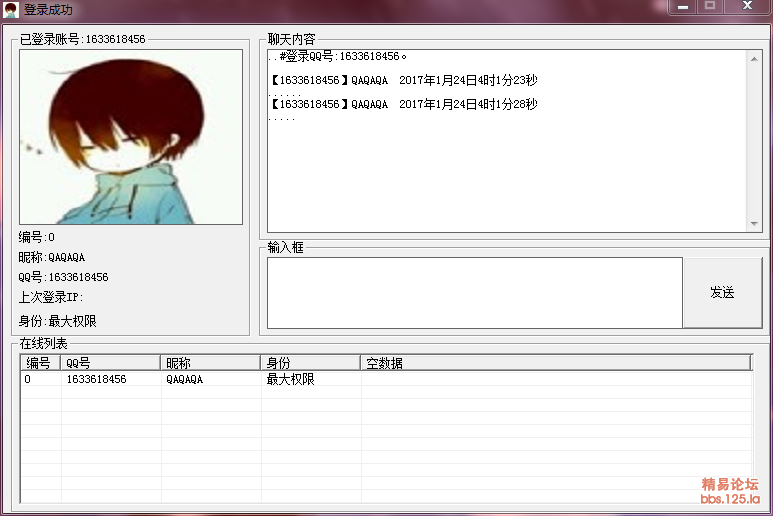Screen dimensions: 773x516
Task: Click the 身份 column header
Action: (310, 363)
